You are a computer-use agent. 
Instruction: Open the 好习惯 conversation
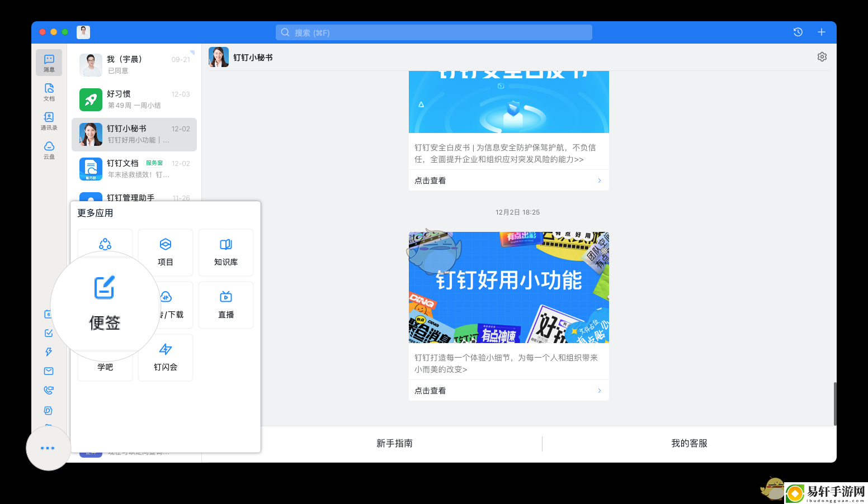pyautogui.click(x=134, y=99)
